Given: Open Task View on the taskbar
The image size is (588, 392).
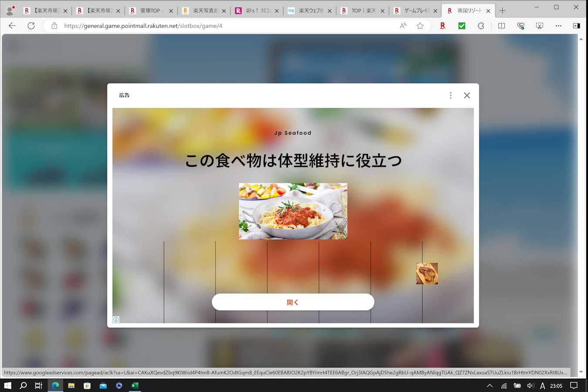Looking at the screenshot, I should pos(39,385).
